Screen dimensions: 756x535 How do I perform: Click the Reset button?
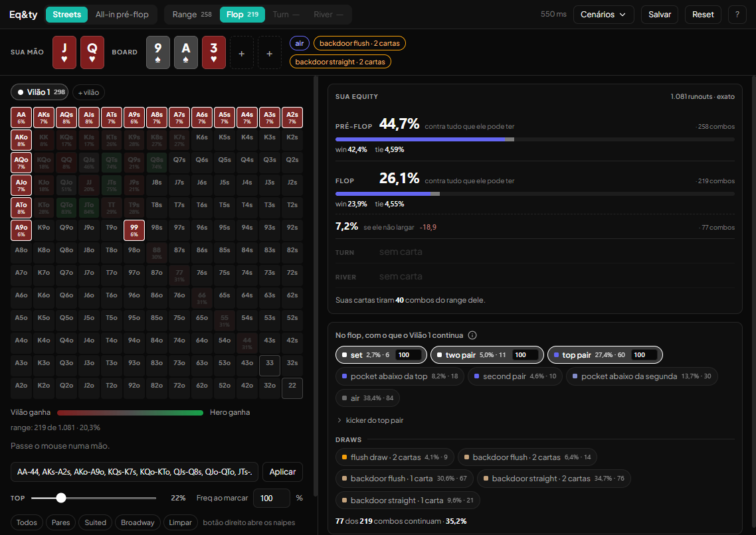[x=703, y=15]
